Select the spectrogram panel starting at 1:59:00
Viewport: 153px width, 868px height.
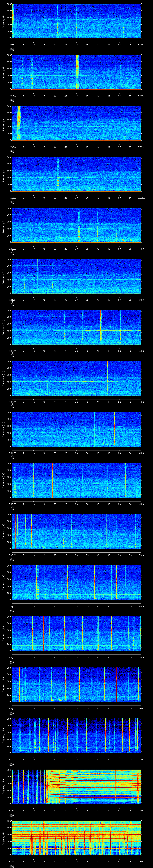pos(77,174)
